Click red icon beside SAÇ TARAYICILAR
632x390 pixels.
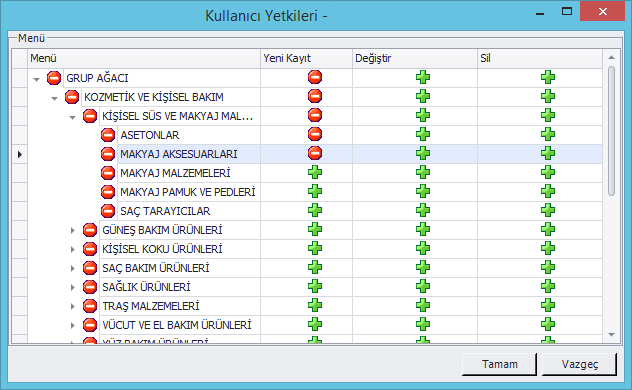(x=108, y=211)
